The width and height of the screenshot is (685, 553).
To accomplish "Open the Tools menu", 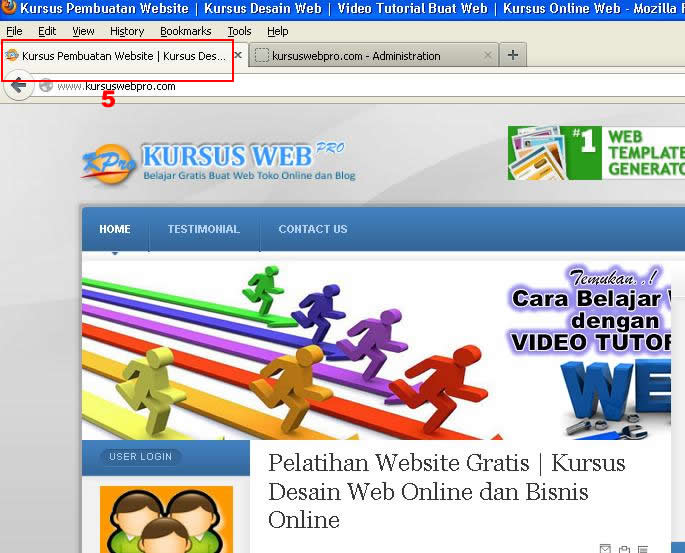I will point(239,31).
